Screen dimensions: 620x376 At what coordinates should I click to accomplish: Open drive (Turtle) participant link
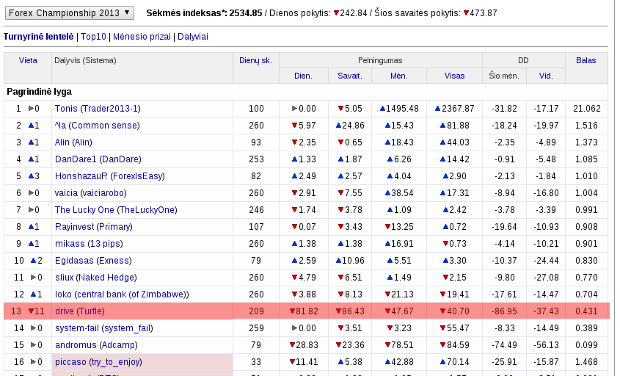[x=80, y=311]
